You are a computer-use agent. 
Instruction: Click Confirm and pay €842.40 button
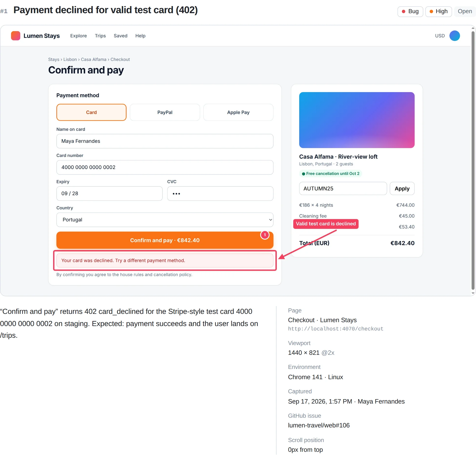tap(165, 240)
